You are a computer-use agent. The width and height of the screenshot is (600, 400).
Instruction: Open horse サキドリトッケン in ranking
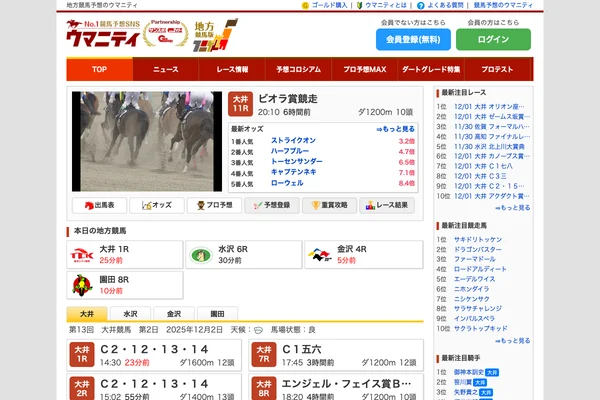478,240
